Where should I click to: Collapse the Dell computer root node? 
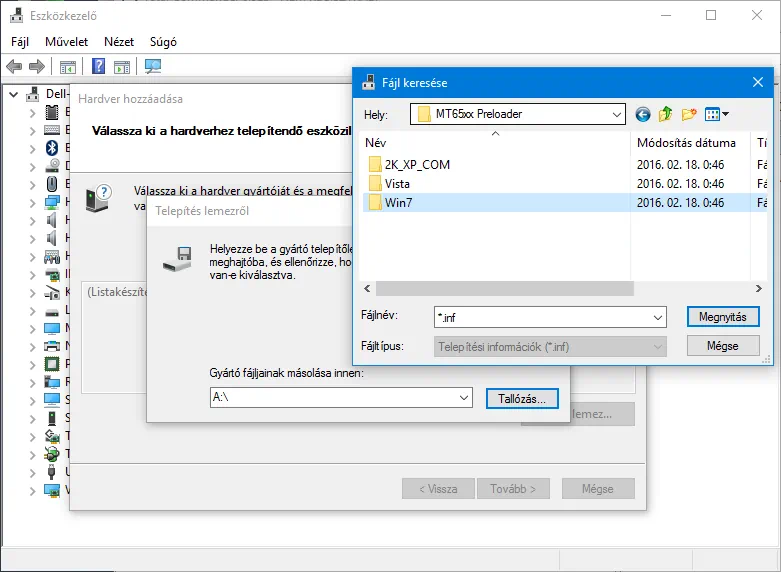[13, 94]
